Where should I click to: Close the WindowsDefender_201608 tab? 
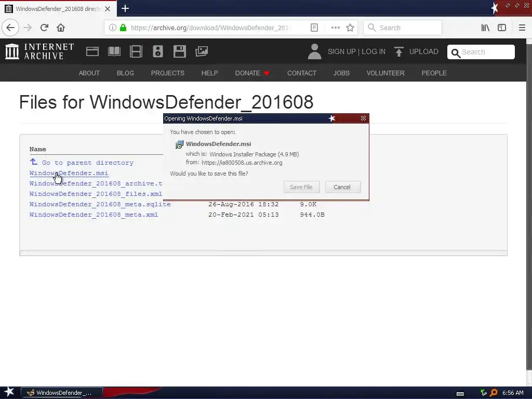108,9
